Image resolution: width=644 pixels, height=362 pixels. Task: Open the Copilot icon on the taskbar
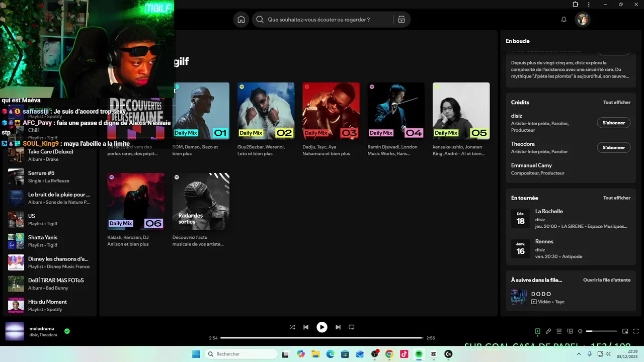(x=301, y=354)
